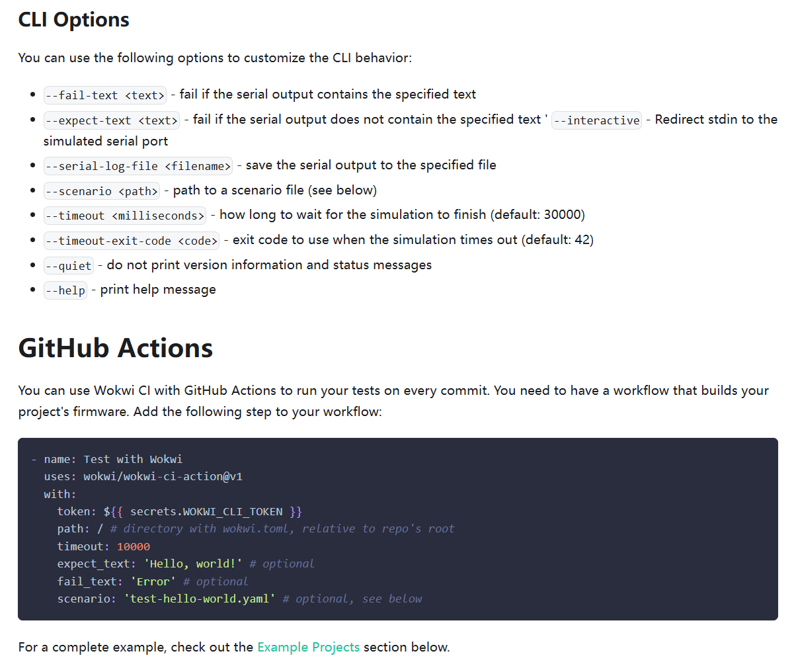Click 'test-hello-world.yaml' in the code block
794x672 pixels.
(199, 599)
